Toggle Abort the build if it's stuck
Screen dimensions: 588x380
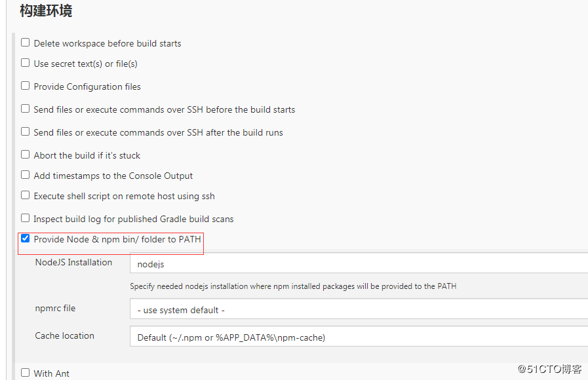tap(26, 155)
